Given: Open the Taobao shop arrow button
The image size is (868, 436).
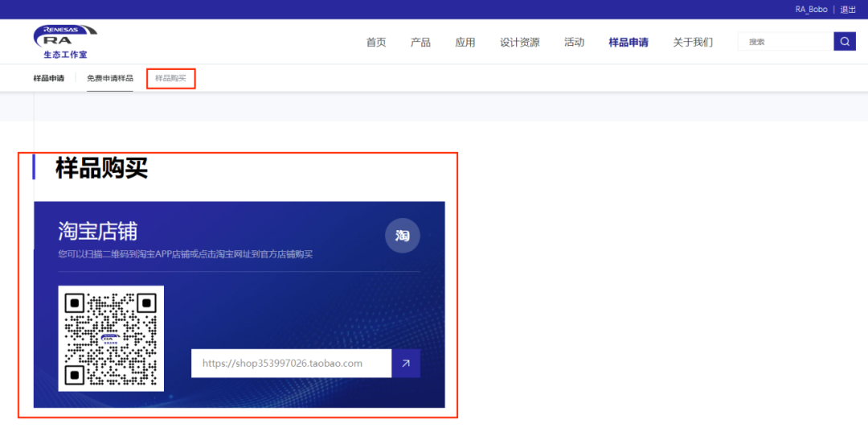Looking at the screenshot, I should tap(406, 364).
